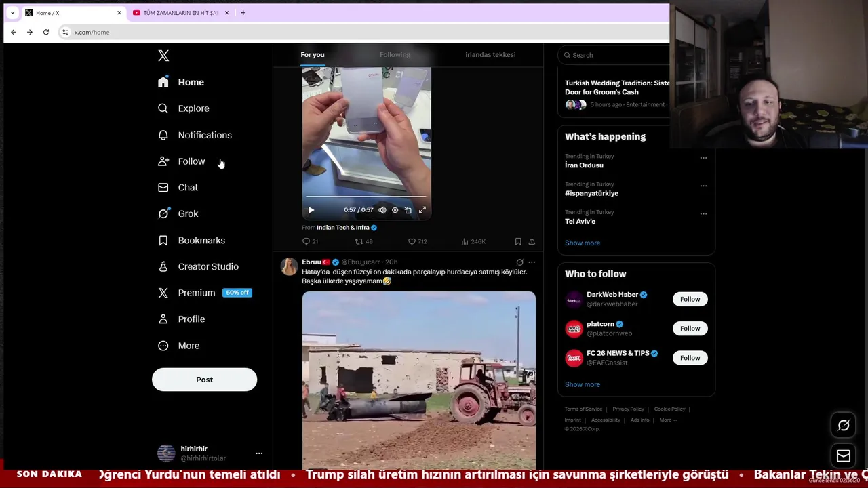868x488 pixels.
Task: Reload the page with refresh icon
Action: coord(46,32)
